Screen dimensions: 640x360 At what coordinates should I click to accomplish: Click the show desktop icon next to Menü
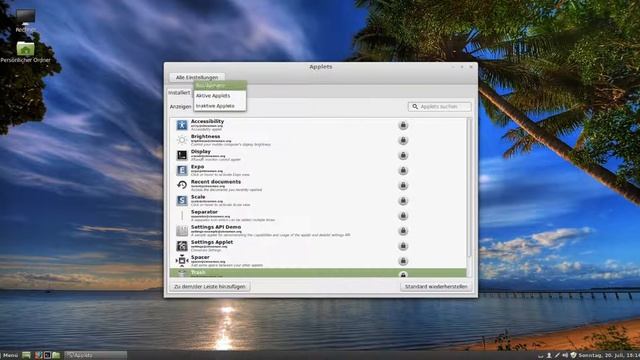coord(26,356)
